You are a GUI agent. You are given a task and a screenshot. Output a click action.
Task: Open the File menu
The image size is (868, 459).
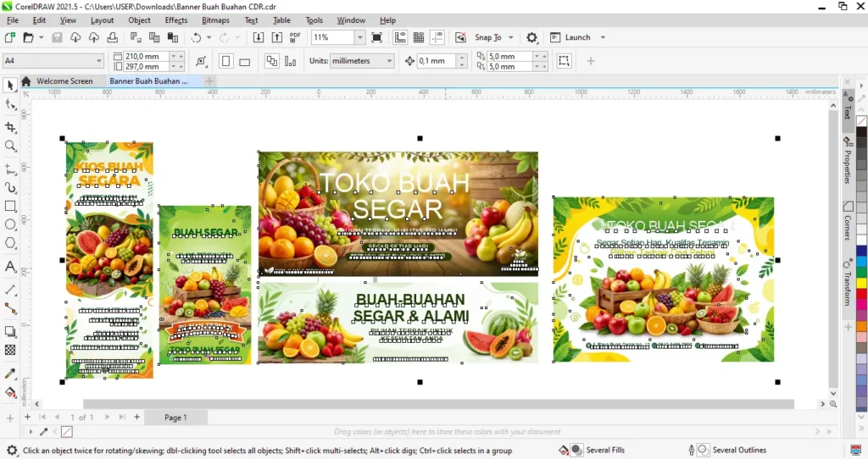(x=12, y=20)
